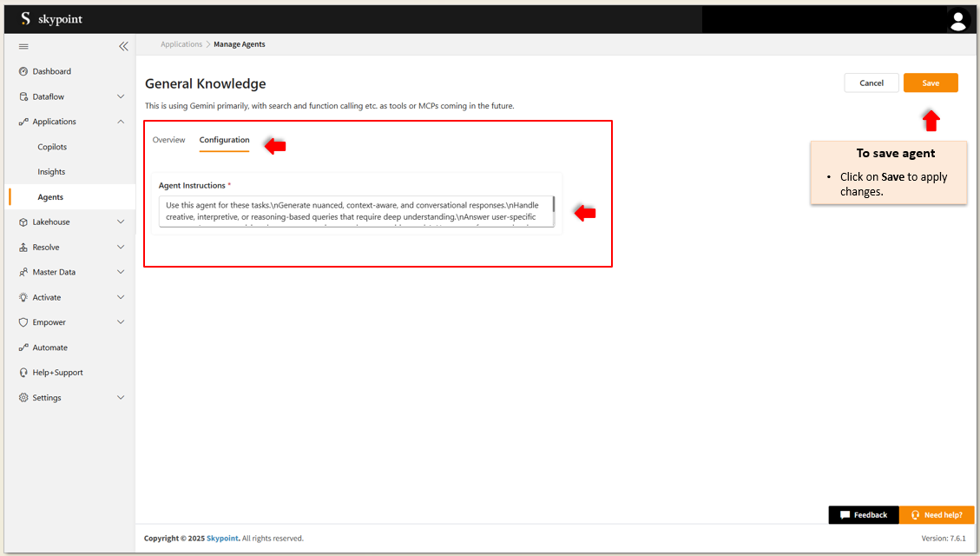980x556 pixels.
Task: Expand the Dataflow menu chevron
Action: point(121,96)
